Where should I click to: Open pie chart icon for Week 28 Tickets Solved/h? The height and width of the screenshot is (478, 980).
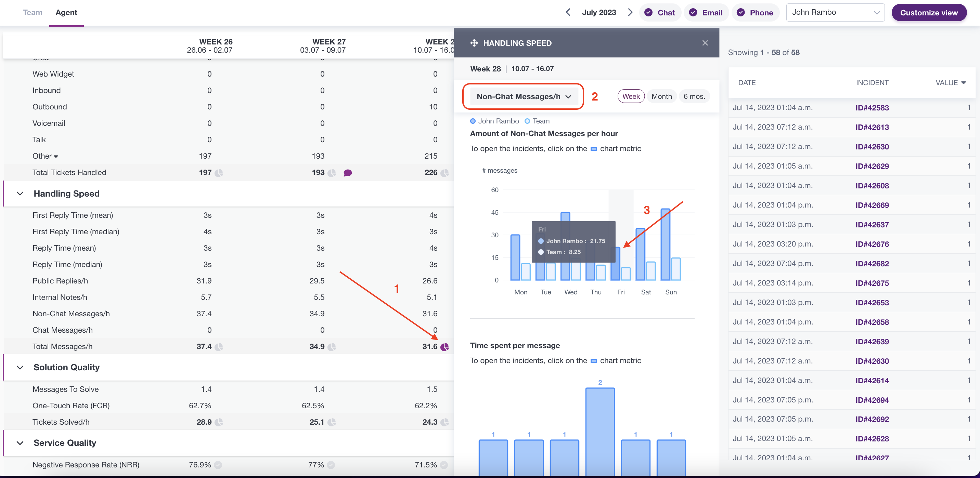coord(444,422)
